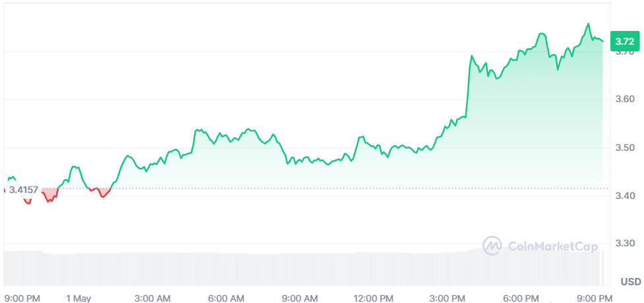The image size is (644, 303).
Task: Click the USD currency label
Action: tap(630, 282)
